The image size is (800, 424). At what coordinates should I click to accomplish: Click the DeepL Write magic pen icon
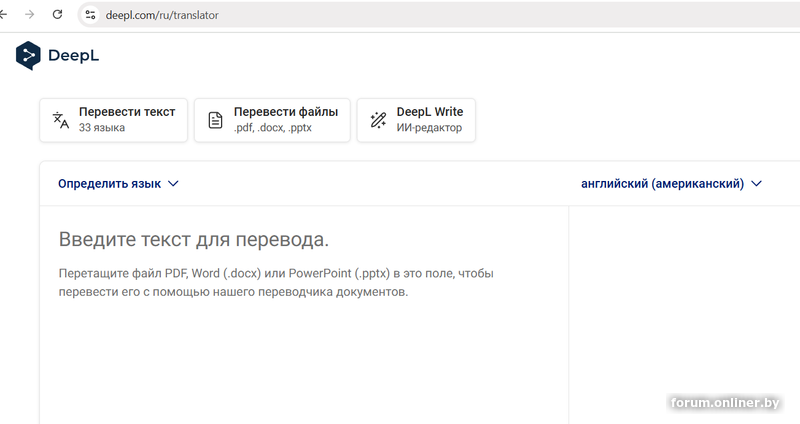[378, 120]
